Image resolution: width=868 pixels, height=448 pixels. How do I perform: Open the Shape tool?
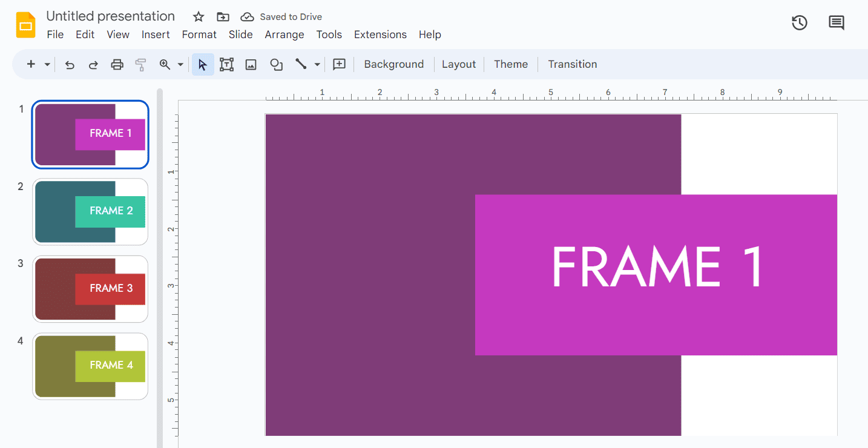click(x=276, y=65)
